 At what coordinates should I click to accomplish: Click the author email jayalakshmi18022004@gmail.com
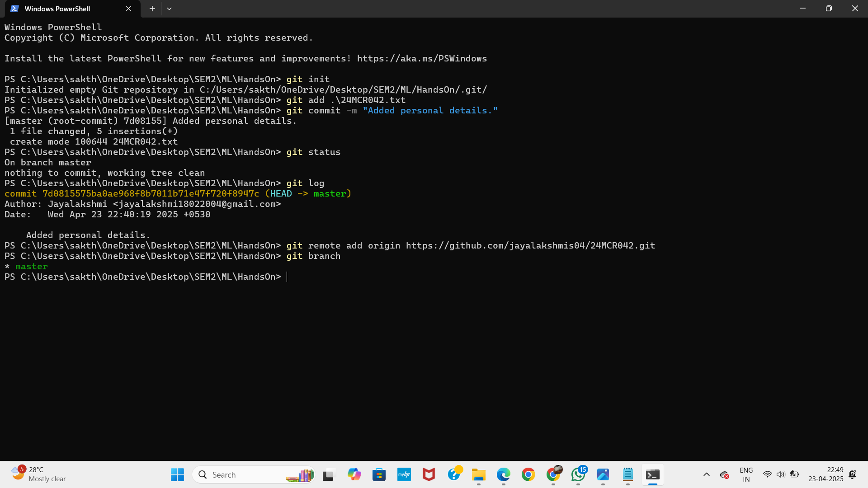197,204
